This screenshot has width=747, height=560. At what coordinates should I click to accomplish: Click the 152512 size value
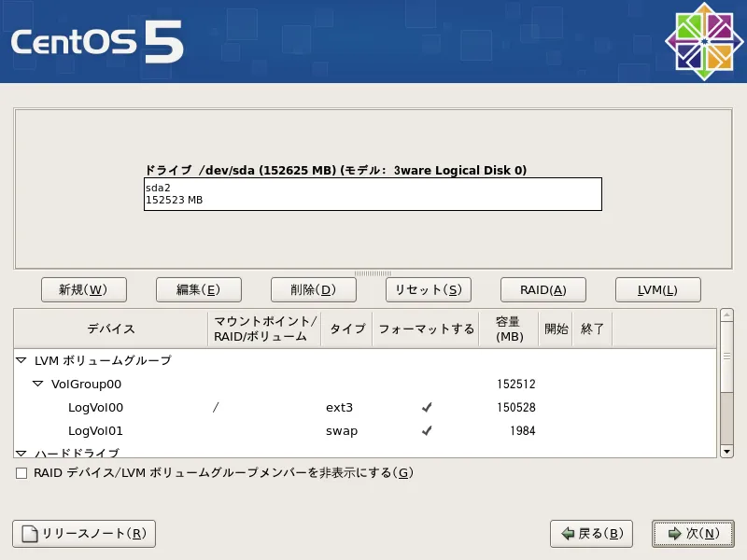point(516,385)
